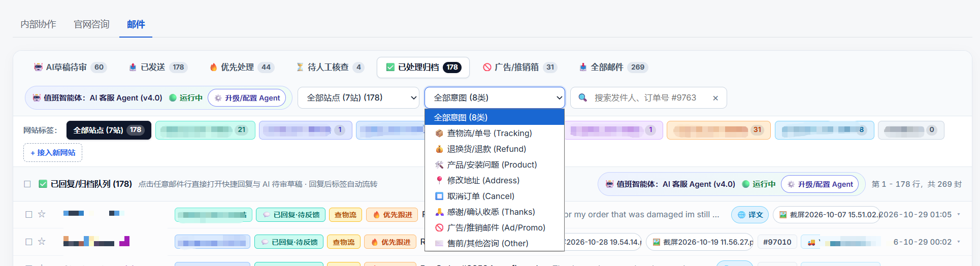This screenshot has width=980, height=266.
Task: Star the first email row
Action: coord(42,214)
